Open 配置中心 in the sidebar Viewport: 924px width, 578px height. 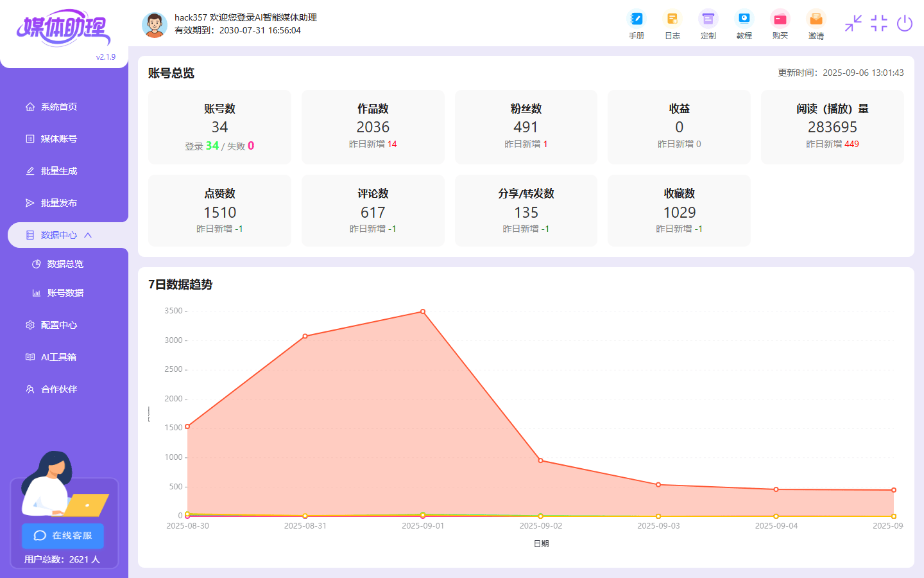[x=58, y=325]
